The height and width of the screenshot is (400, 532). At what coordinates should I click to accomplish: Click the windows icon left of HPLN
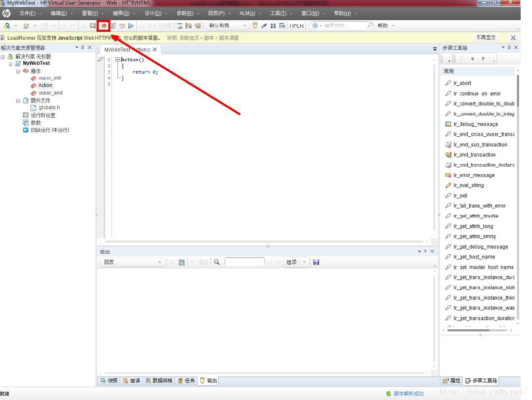282,26
